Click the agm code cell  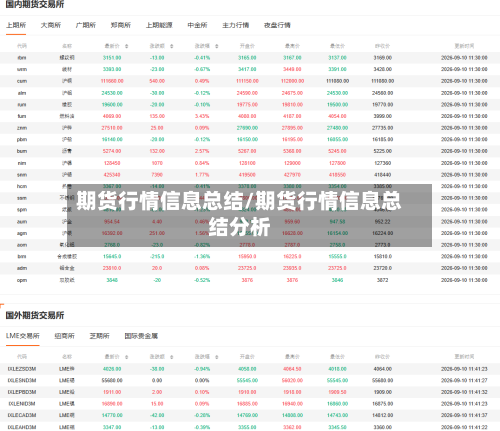coord(22,233)
